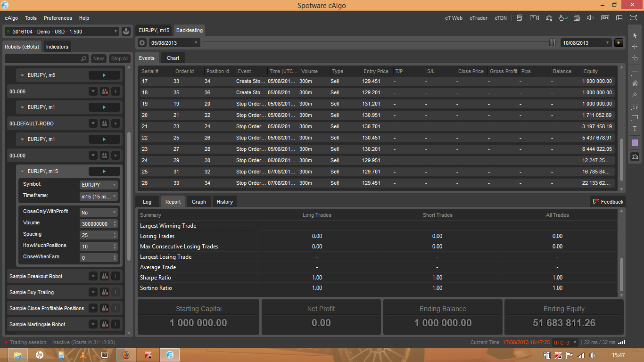Open the Help menu
The width and height of the screenshot is (644, 362).
(84, 18)
